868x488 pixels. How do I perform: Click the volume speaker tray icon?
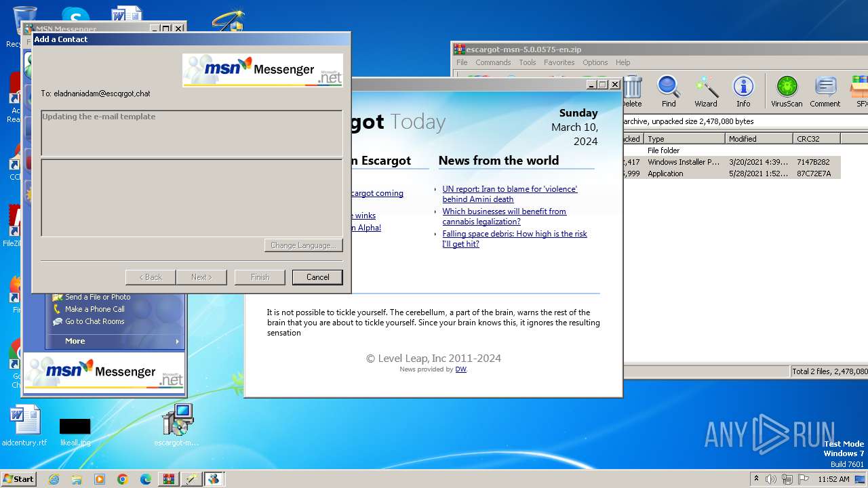coord(771,479)
